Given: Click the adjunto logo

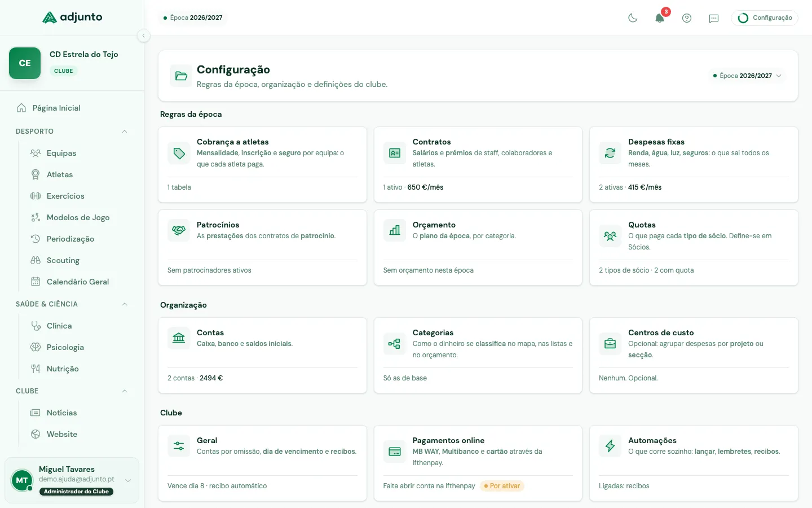Looking at the screenshot, I should click(72, 17).
